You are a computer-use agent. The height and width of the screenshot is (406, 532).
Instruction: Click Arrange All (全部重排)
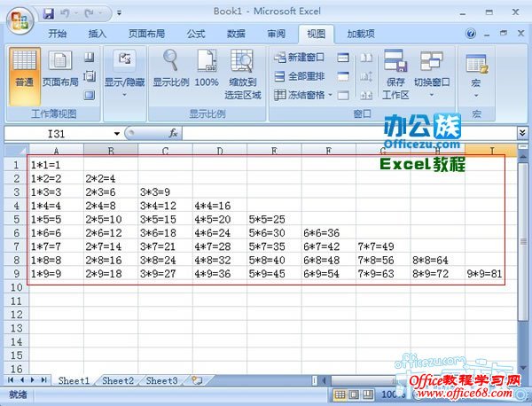click(x=300, y=76)
